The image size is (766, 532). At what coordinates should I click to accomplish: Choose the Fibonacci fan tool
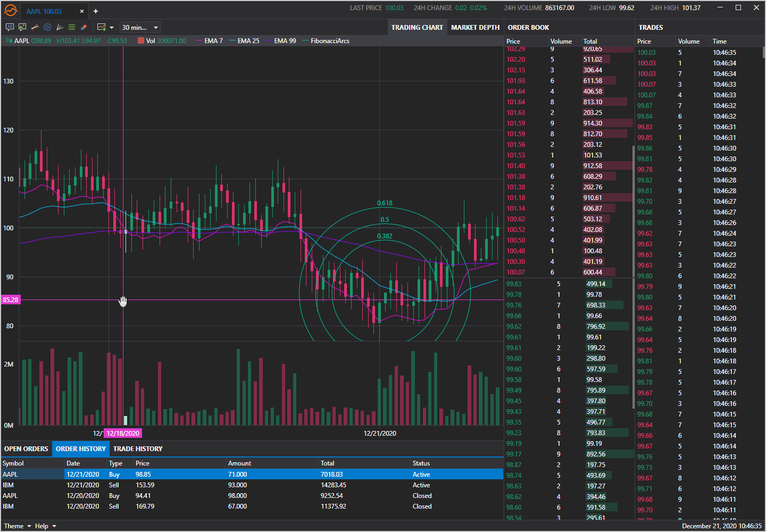point(60,27)
